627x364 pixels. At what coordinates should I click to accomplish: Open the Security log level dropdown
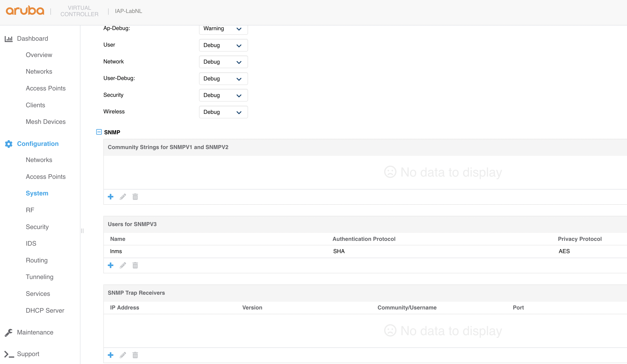point(223,95)
